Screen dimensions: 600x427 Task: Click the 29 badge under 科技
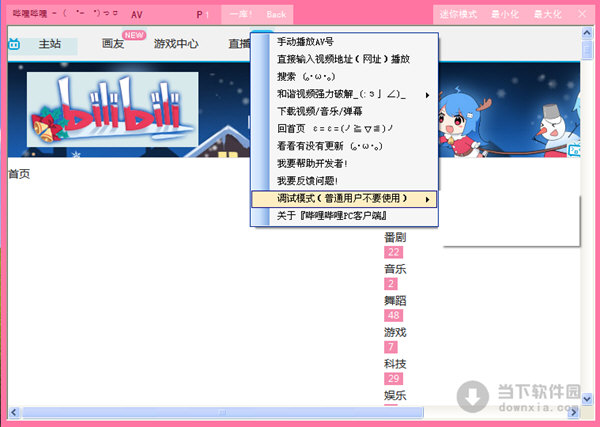tap(393, 378)
